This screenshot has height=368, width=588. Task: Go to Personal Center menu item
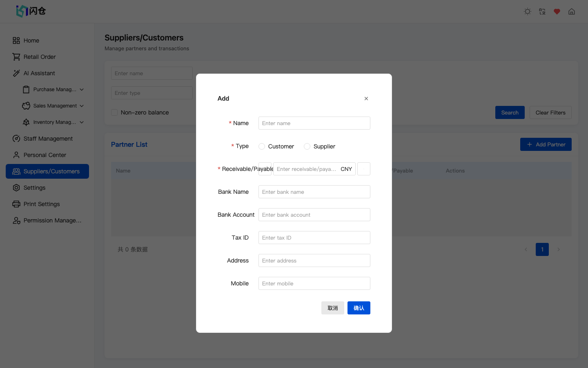45,155
